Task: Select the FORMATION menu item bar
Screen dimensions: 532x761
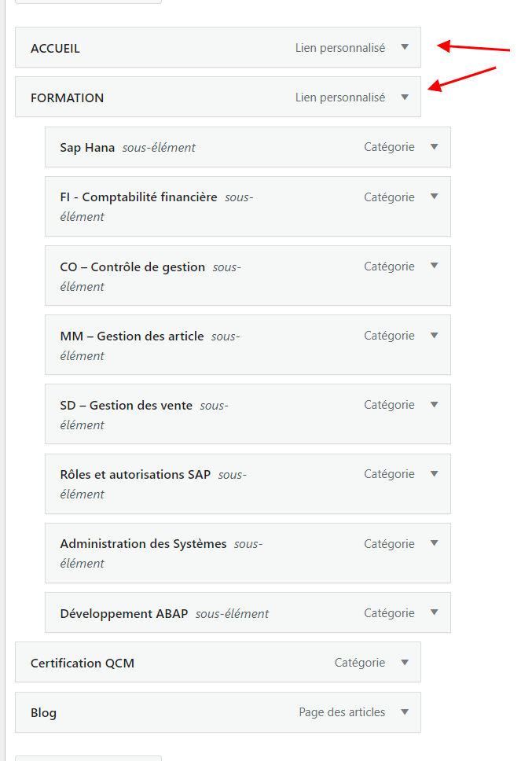Action: pos(157,97)
